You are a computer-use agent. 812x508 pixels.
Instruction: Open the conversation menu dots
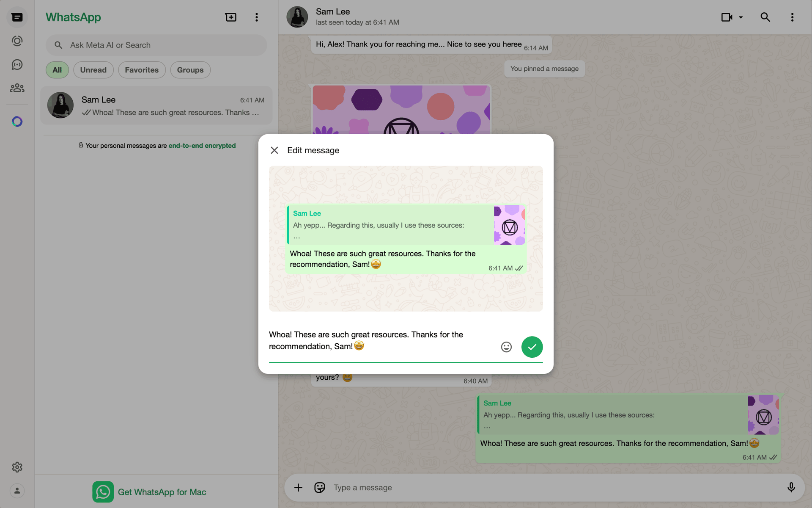[792, 17]
